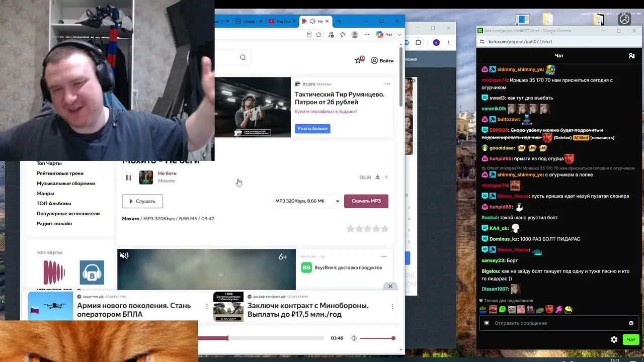
Task: Open the extensions puzzle icon in the background Chrome window
Action: [x=418, y=43]
